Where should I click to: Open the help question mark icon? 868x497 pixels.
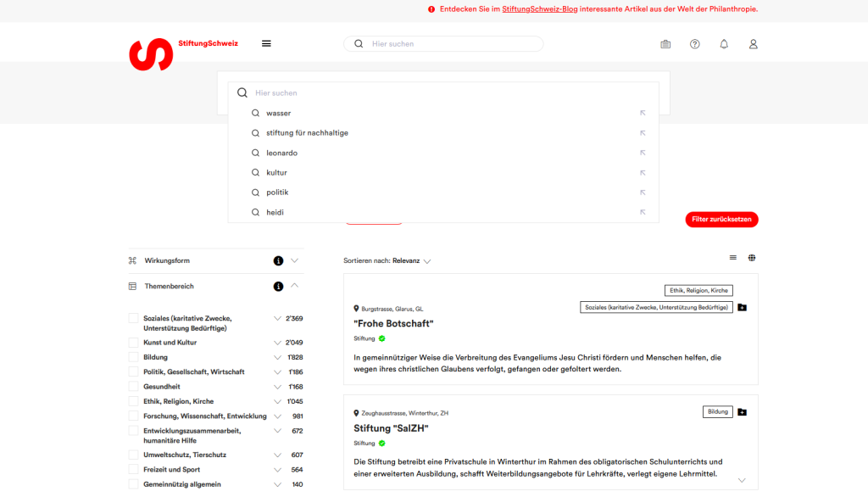click(x=695, y=44)
